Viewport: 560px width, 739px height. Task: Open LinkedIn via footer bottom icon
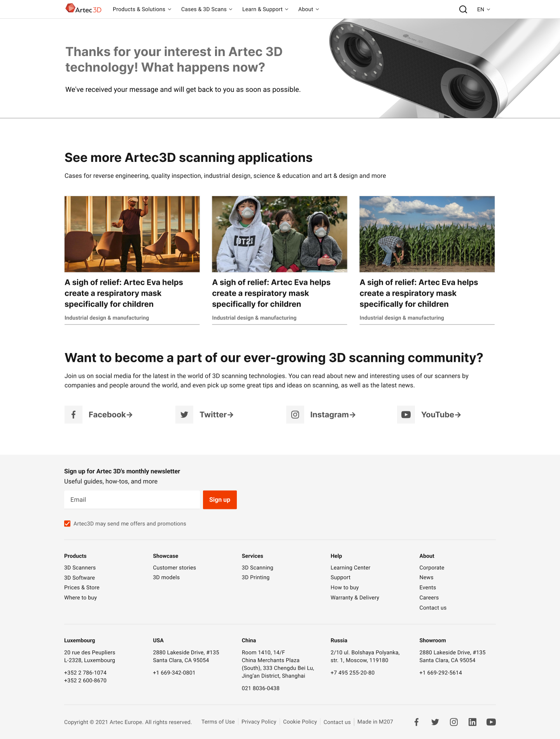pyautogui.click(x=472, y=722)
